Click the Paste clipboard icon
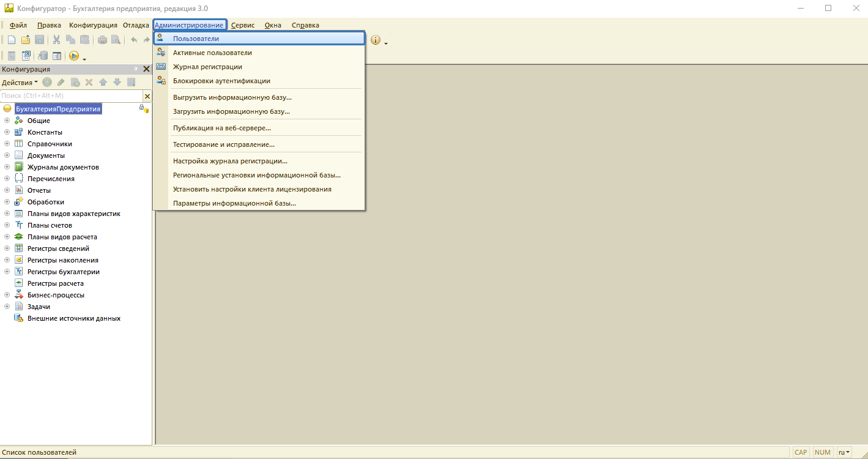Image resolution: width=868 pixels, height=459 pixels. [84, 40]
